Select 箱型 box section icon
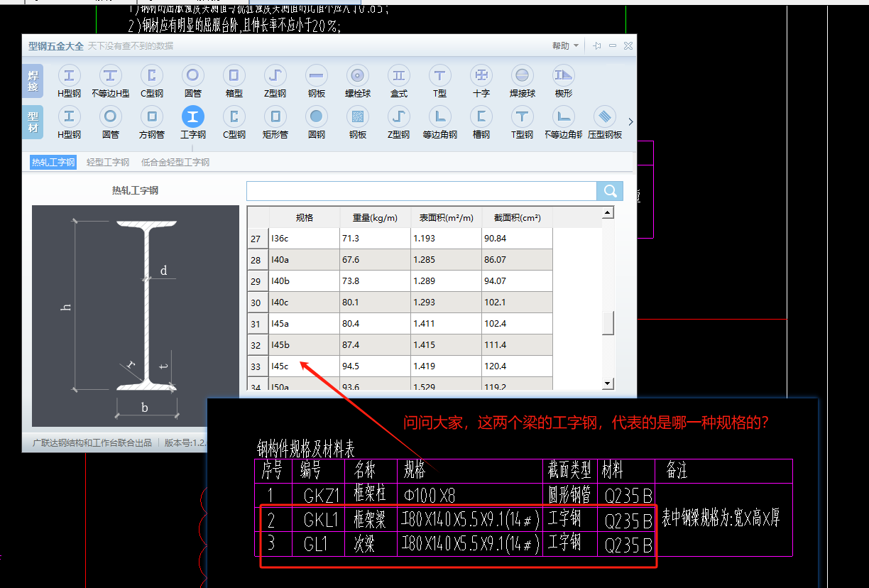869x588 pixels. (x=234, y=81)
